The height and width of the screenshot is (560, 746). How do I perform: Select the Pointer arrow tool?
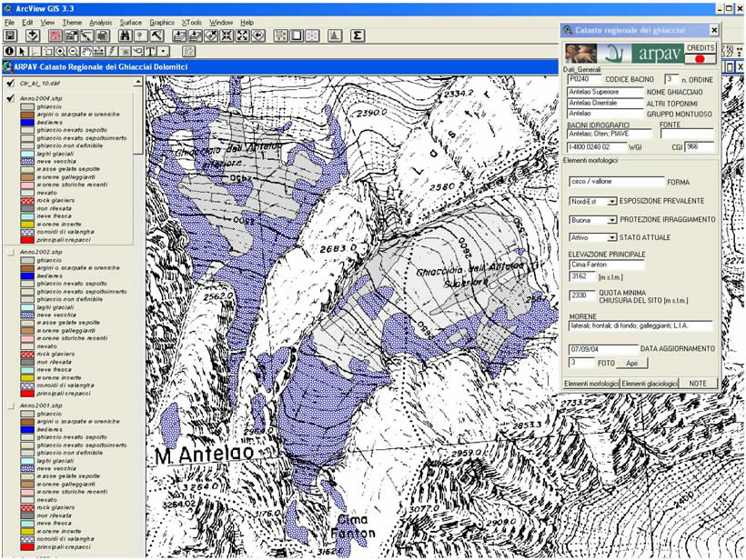pyautogui.click(x=22, y=51)
